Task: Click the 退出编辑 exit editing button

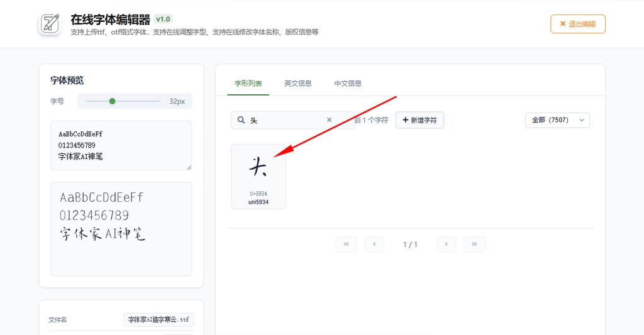Action: click(577, 24)
